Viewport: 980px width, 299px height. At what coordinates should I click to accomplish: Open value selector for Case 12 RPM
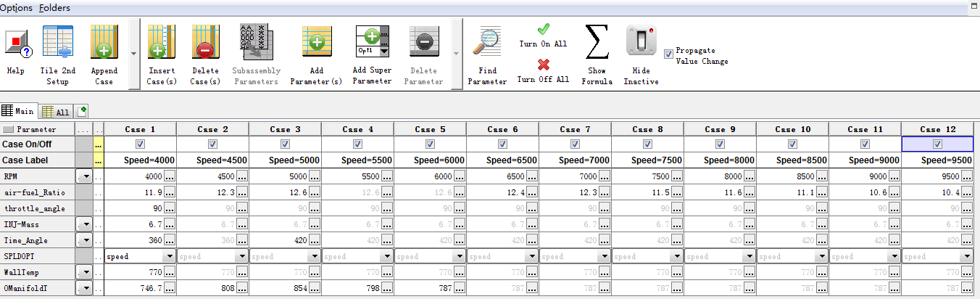click(967, 176)
